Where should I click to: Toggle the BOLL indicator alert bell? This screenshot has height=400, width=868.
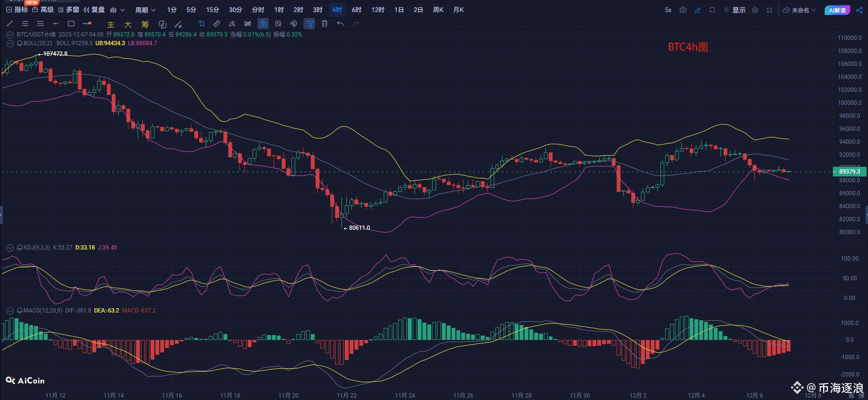click(x=20, y=43)
